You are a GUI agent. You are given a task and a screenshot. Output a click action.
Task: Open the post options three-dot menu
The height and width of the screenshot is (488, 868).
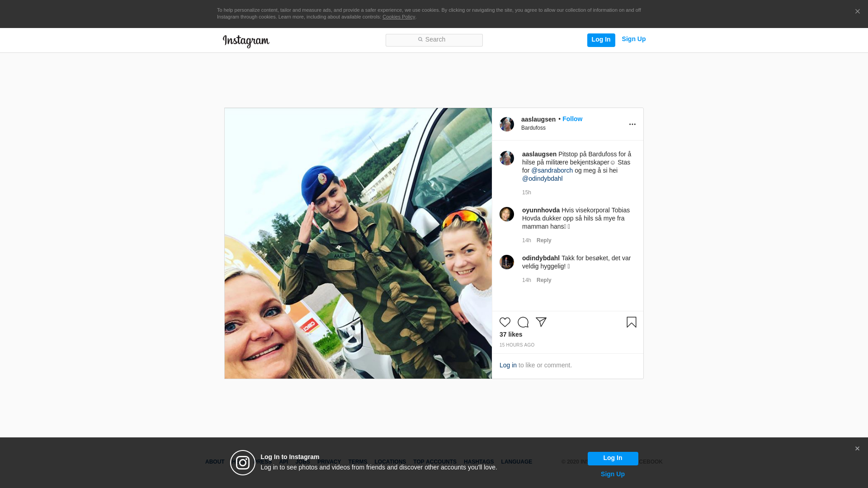click(x=632, y=124)
